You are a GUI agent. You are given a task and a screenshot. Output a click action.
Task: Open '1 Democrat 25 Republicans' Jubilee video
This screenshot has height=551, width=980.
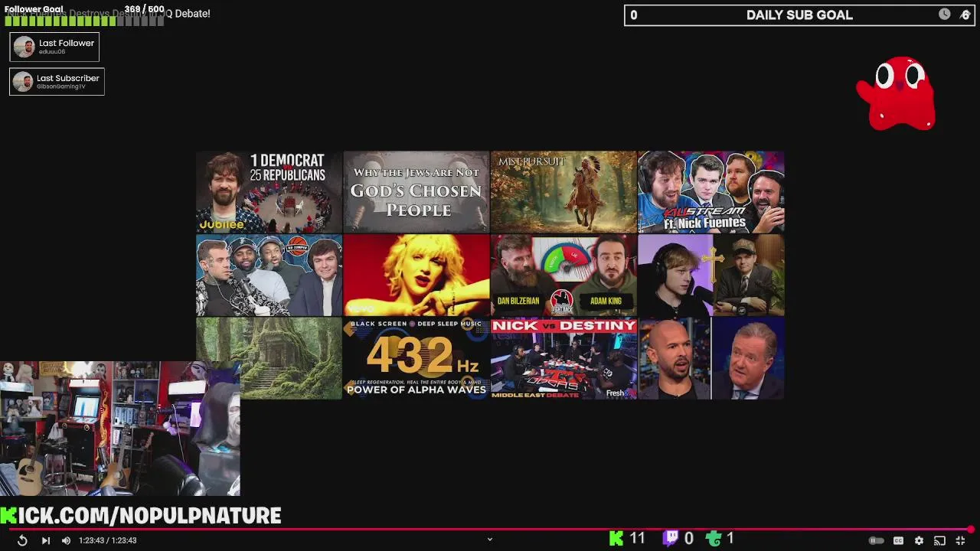coord(269,191)
